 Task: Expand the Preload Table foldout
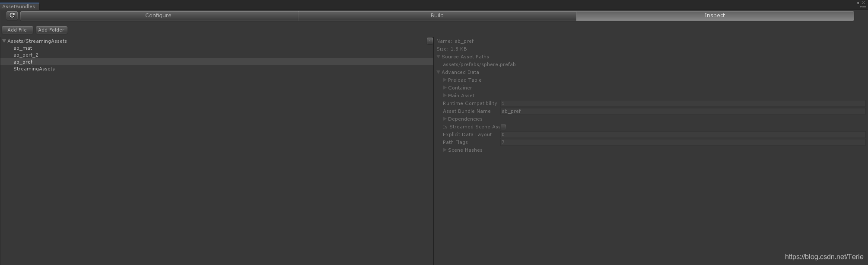pyautogui.click(x=445, y=80)
